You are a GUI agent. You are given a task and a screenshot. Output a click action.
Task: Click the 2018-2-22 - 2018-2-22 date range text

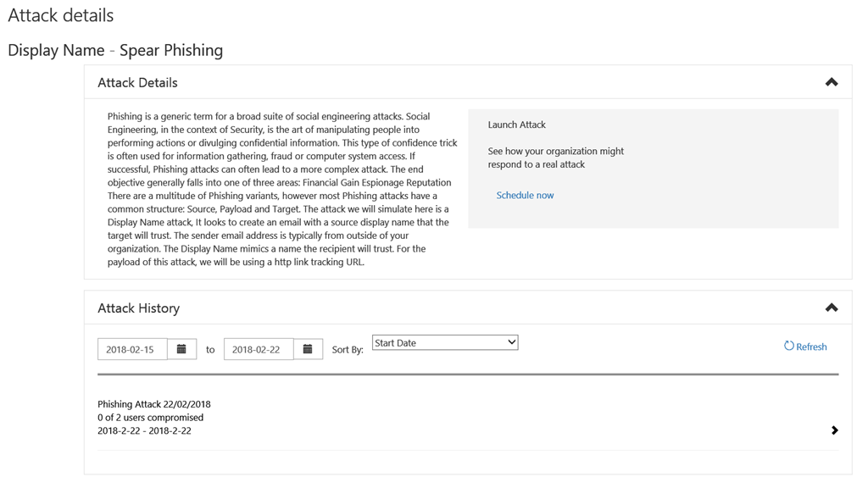coord(144,430)
